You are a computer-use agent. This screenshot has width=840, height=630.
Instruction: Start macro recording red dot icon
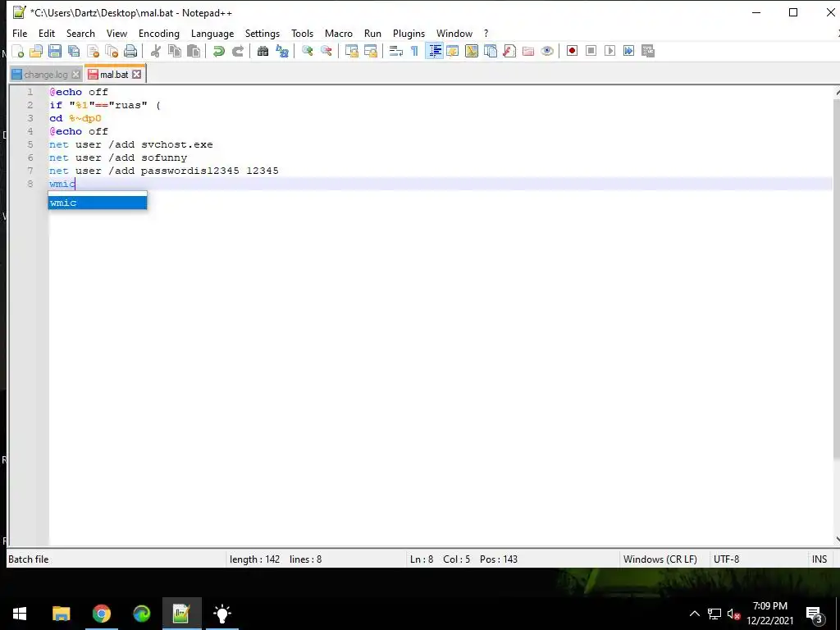point(572,51)
